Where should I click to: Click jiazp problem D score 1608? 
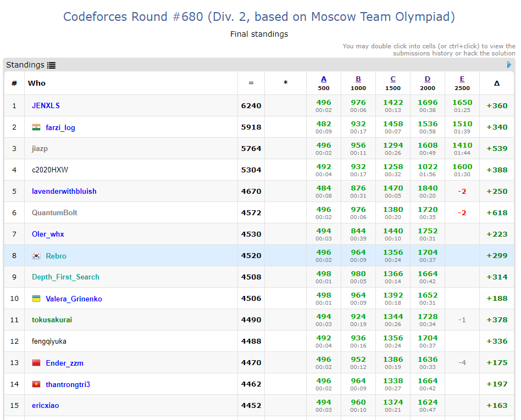click(428, 145)
